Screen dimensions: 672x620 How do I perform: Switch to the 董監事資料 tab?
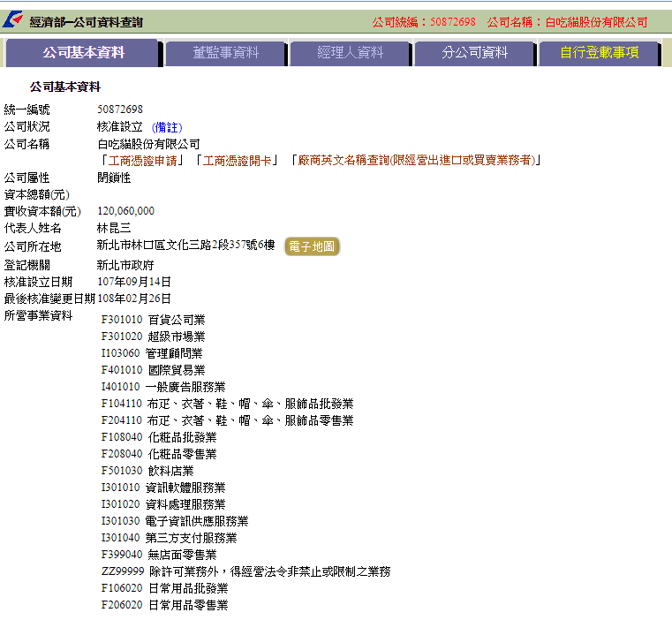226,53
